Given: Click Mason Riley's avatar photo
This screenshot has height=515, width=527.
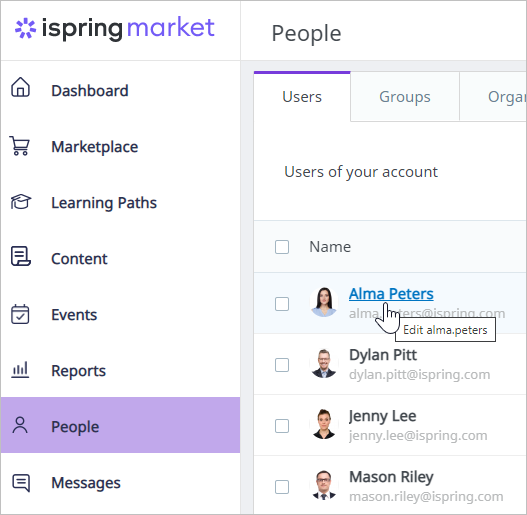Looking at the screenshot, I should coord(324,485).
